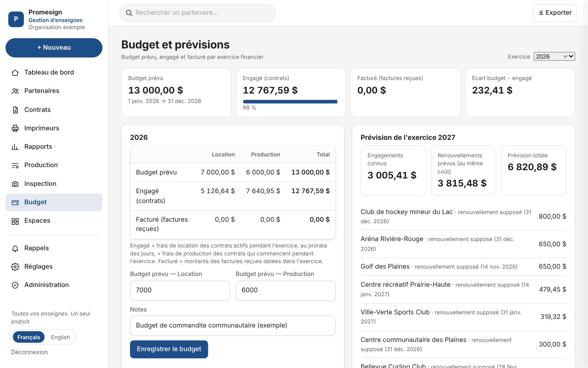Click the Rapports bar chart icon
The height and width of the screenshot is (368, 588).
pyautogui.click(x=15, y=147)
